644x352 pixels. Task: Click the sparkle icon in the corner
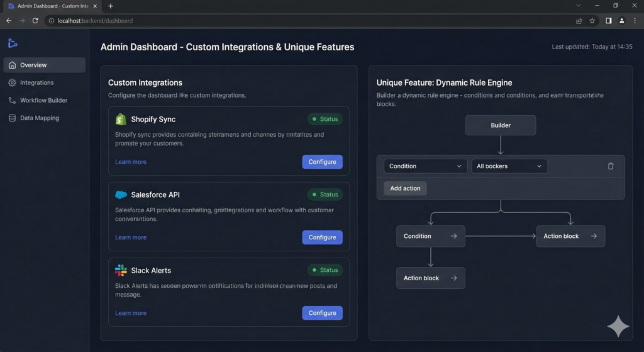click(x=618, y=326)
